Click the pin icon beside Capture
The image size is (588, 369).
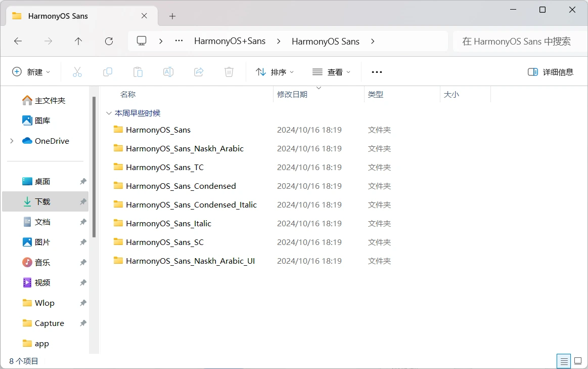coord(83,323)
